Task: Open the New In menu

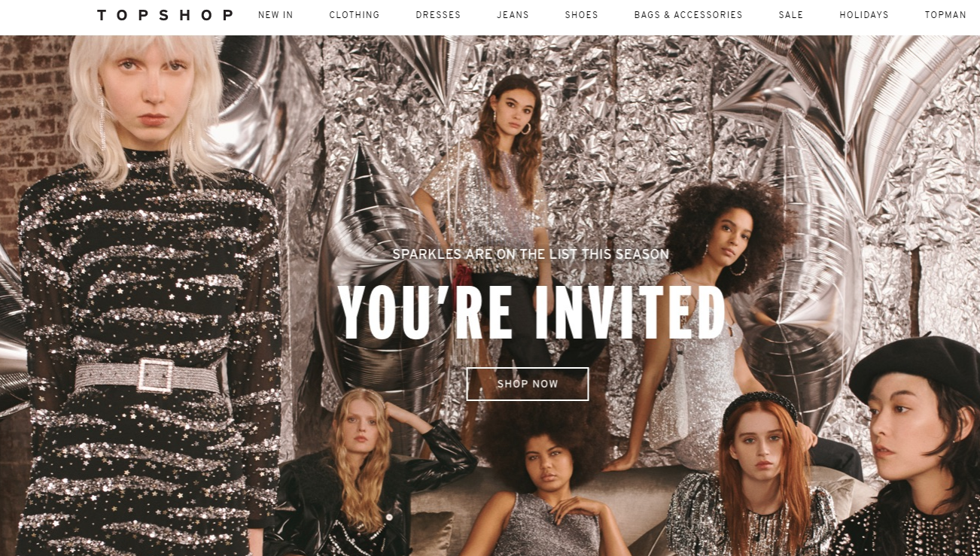Action: [275, 15]
